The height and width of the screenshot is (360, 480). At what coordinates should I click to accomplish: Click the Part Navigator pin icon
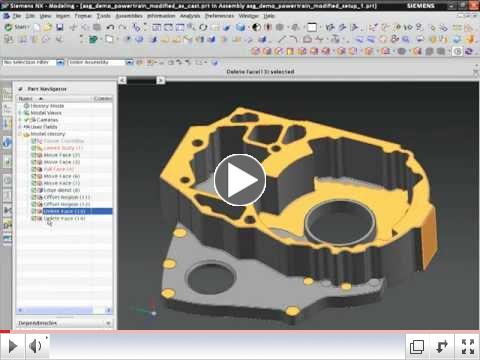pyautogui.click(x=20, y=89)
